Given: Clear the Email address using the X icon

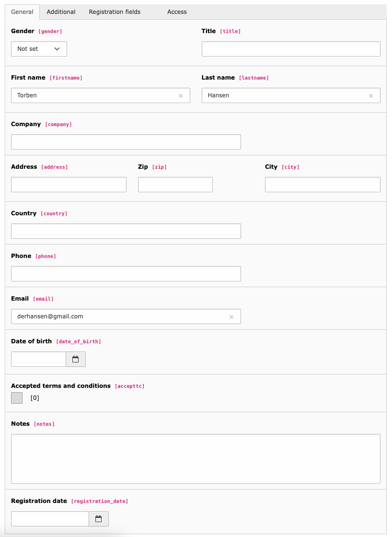Looking at the screenshot, I should click(231, 316).
